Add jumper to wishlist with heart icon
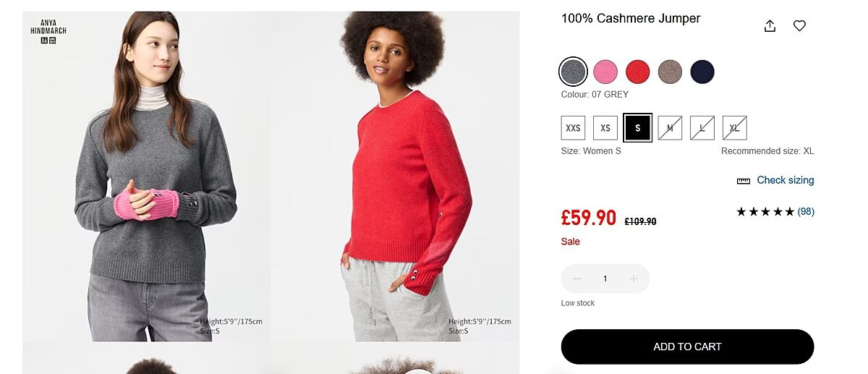The width and height of the screenshot is (868, 374). pos(799,26)
